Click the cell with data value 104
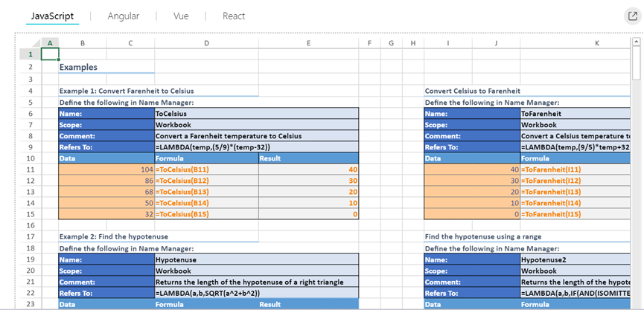This screenshot has height=310, width=644. coord(106,169)
